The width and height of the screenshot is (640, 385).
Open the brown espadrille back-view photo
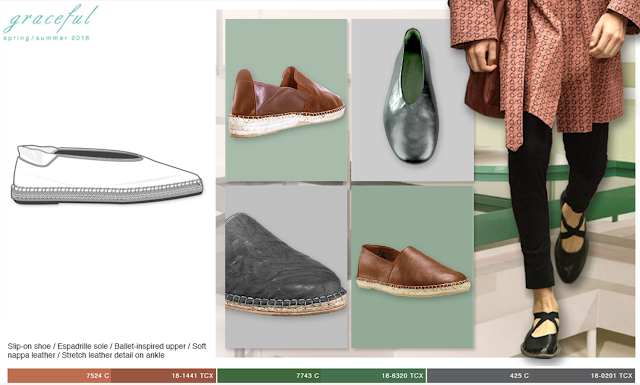[286, 100]
